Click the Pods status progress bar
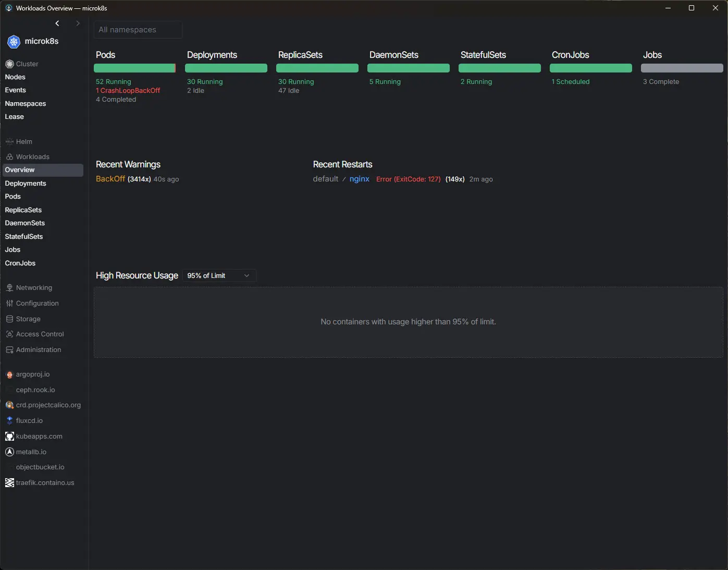This screenshot has height=570, width=728. (x=134, y=68)
